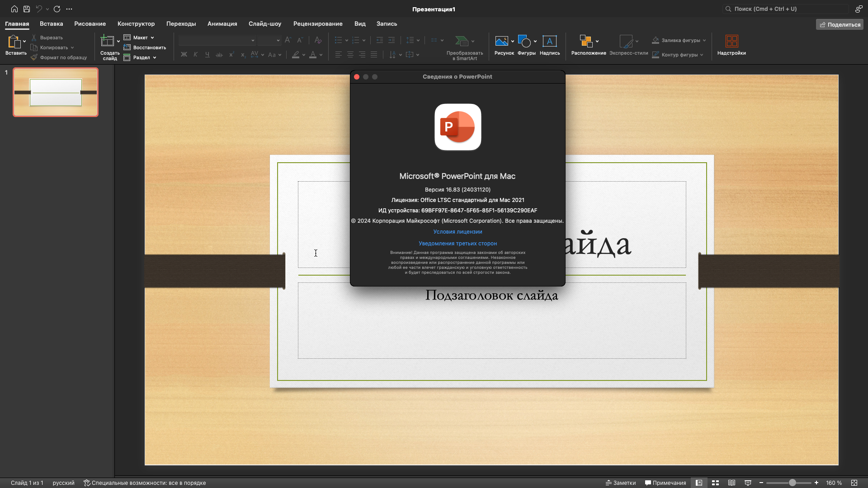Open the Расположение arrange tool
This screenshot has height=488, width=868.
[x=588, y=45]
